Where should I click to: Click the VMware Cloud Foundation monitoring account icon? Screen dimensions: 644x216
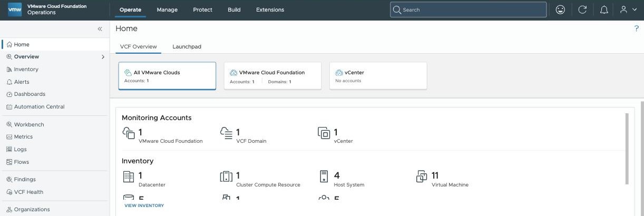pos(129,133)
